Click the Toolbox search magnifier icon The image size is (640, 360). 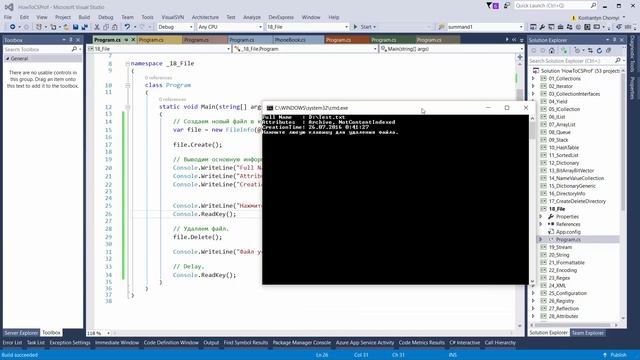(74, 49)
